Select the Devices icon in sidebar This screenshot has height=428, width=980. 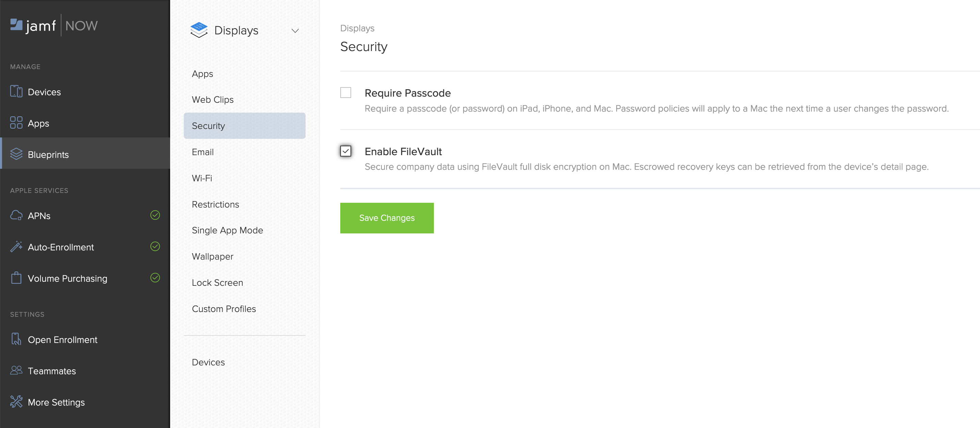(x=16, y=91)
